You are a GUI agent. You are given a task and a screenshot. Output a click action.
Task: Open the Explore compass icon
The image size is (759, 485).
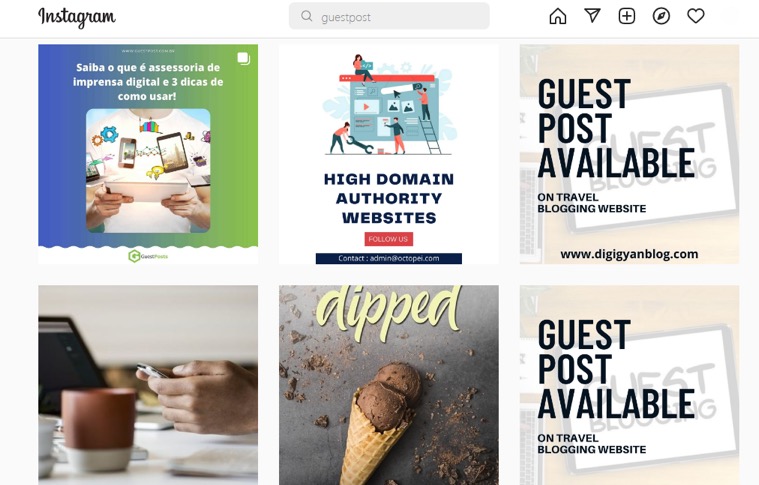click(661, 16)
